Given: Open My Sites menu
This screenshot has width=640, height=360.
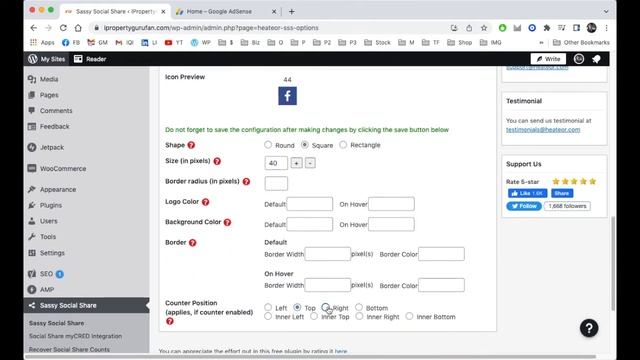Looking at the screenshot, I should tap(47, 59).
